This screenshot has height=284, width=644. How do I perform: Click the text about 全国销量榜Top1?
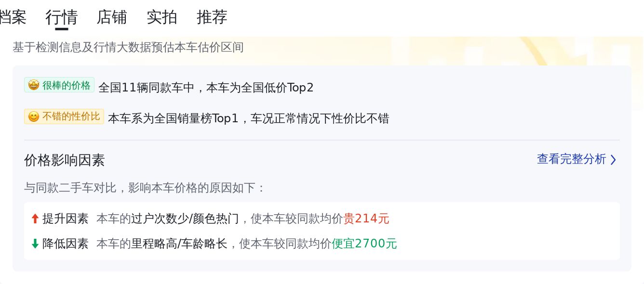pos(248,118)
